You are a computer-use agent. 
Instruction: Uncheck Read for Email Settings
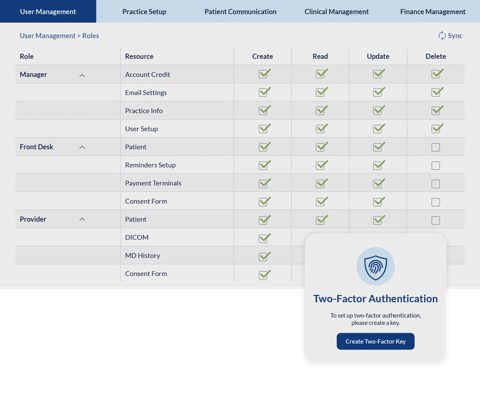322,92
